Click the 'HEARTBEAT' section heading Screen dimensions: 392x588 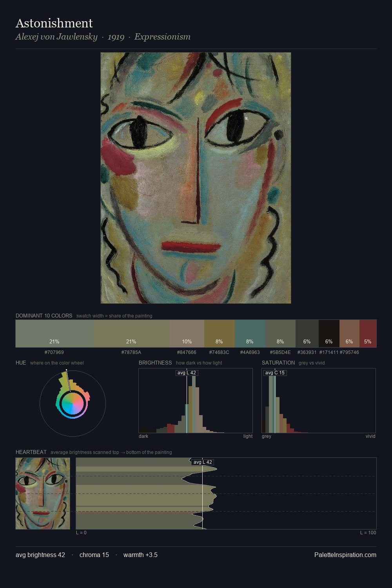31,452
